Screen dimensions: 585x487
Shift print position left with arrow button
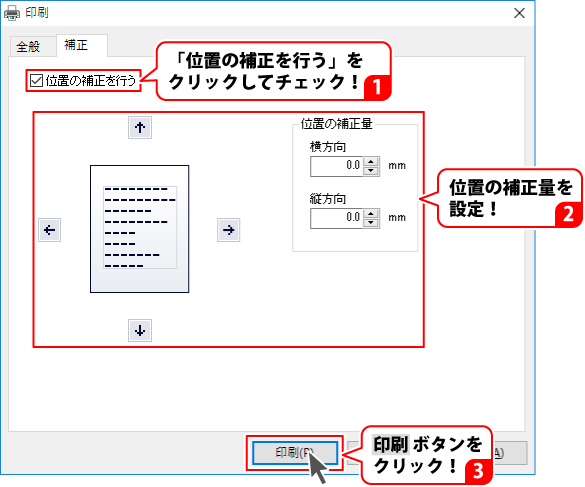tap(50, 230)
